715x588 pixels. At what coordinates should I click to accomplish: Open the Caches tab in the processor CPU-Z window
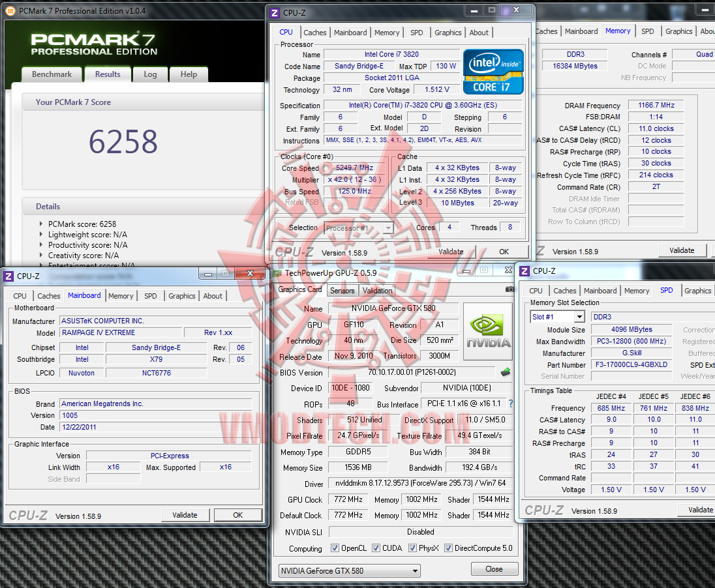(315, 33)
